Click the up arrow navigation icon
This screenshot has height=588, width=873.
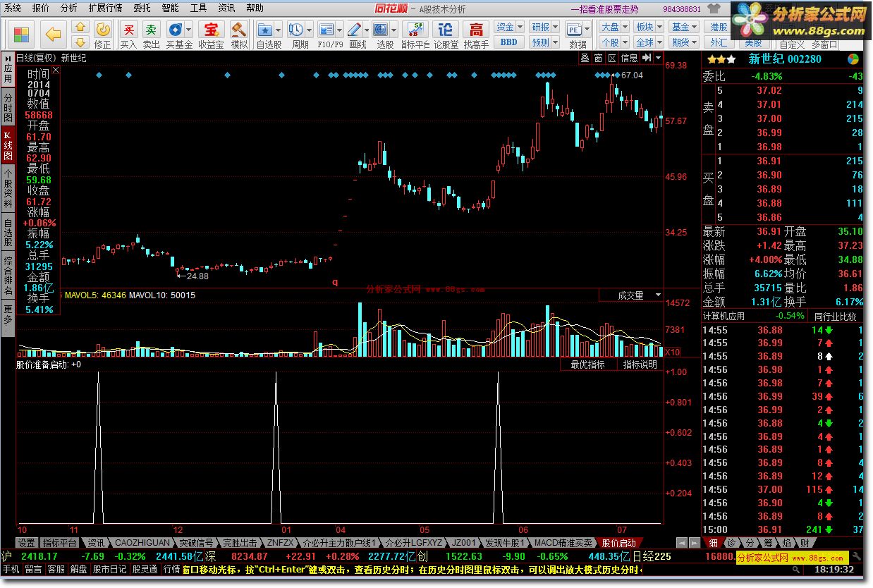pos(81,27)
